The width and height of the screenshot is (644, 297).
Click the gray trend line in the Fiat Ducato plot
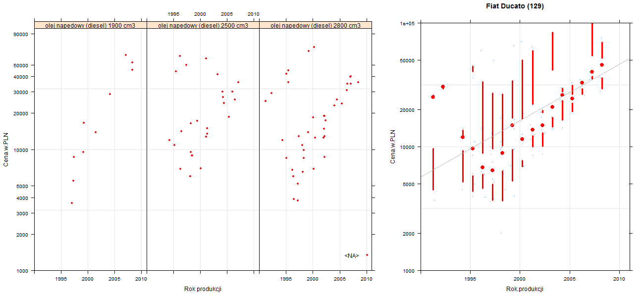[x=525, y=118]
